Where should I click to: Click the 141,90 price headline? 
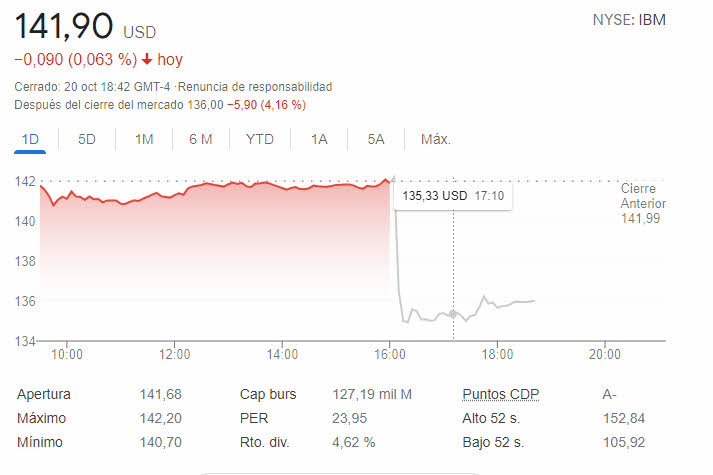(x=63, y=25)
